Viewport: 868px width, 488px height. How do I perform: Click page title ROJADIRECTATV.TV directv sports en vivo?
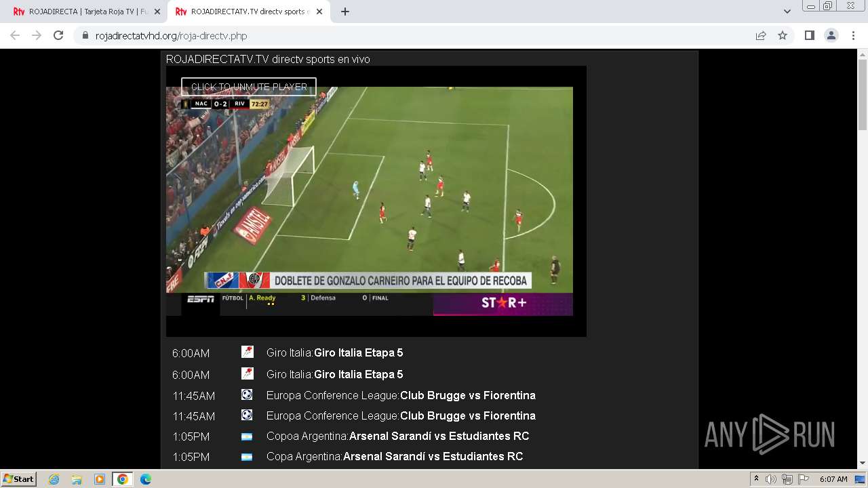[268, 60]
